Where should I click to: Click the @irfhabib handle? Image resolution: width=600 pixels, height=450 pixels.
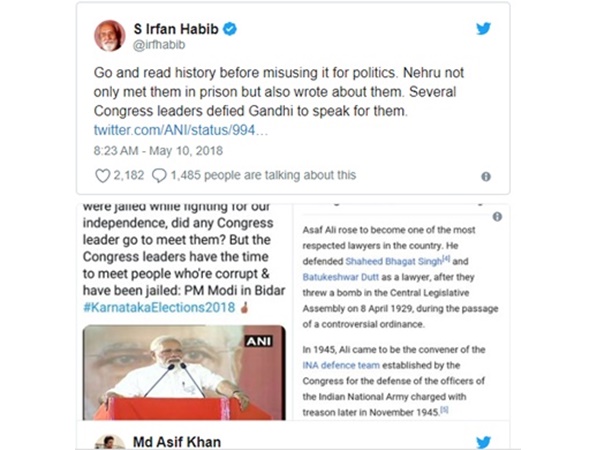pos(159,45)
